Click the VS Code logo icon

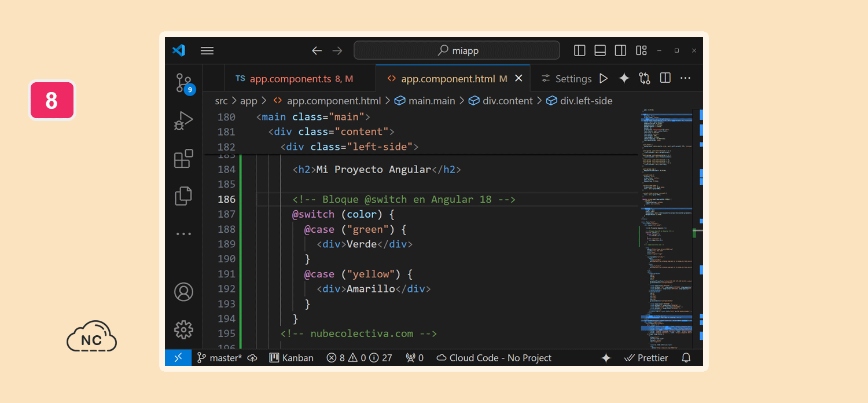click(x=179, y=50)
